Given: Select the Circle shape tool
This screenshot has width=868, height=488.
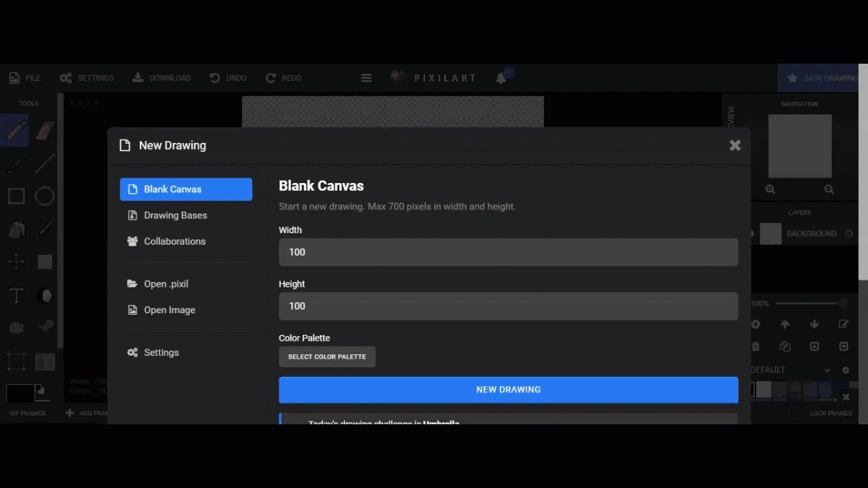Looking at the screenshot, I should tap(45, 196).
